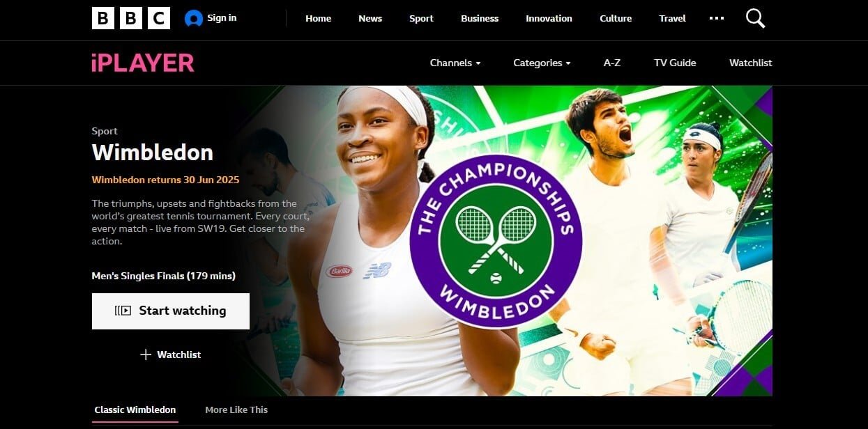Expand the Categories dropdown
Viewport: 868px width, 429px height.
[542, 63]
